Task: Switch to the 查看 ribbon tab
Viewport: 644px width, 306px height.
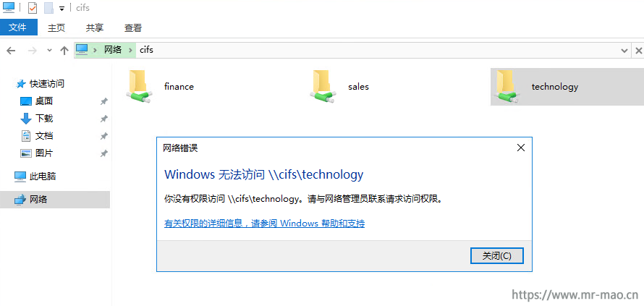Action: 133,28
